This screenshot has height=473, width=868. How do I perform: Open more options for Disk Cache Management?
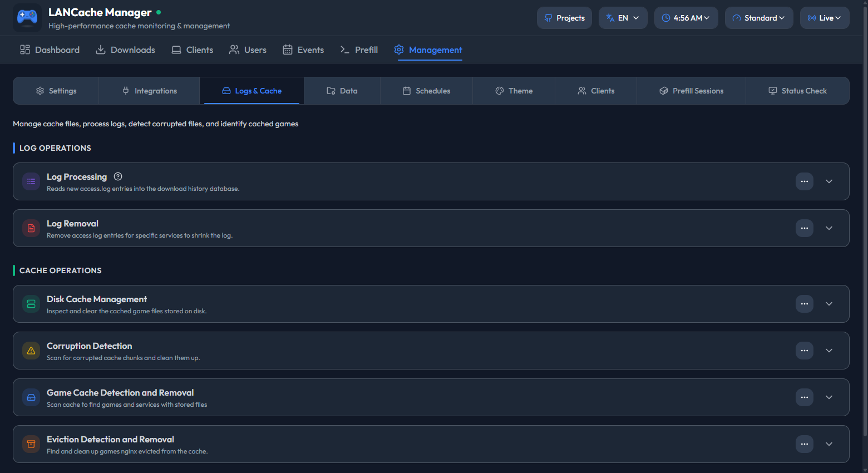point(805,304)
